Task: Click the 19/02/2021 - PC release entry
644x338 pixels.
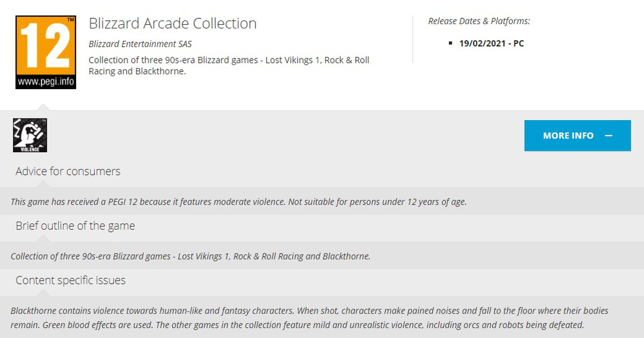Action: (491, 43)
